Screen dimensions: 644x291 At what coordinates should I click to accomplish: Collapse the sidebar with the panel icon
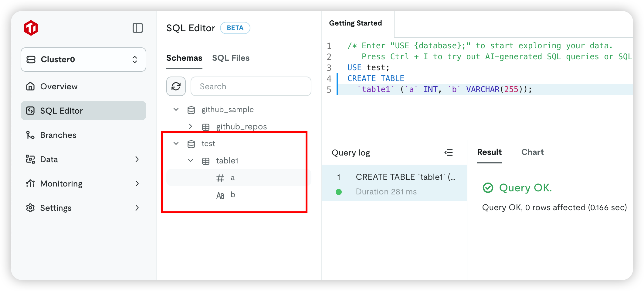click(137, 28)
